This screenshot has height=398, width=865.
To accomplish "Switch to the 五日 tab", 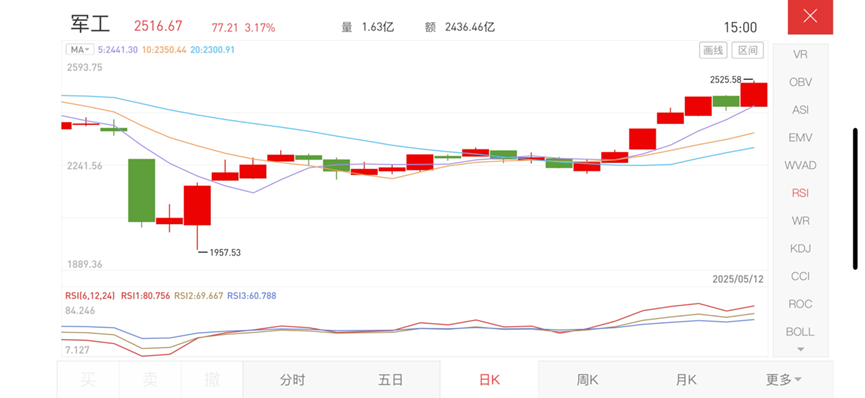I will 391,380.
